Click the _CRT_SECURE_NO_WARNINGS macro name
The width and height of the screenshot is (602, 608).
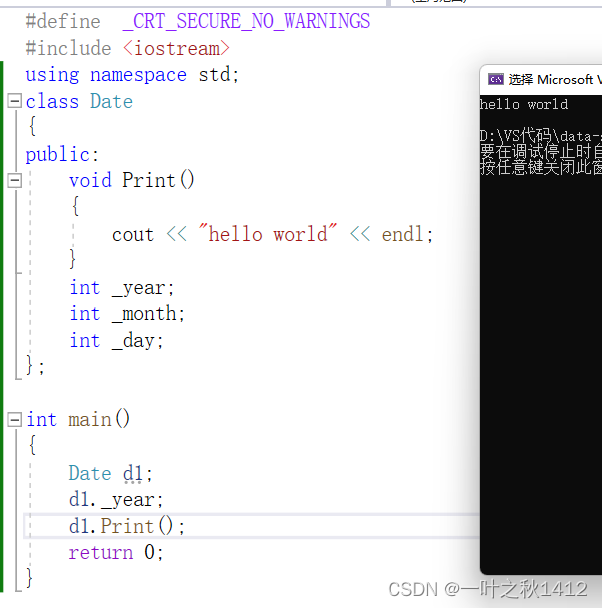tap(246, 21)
